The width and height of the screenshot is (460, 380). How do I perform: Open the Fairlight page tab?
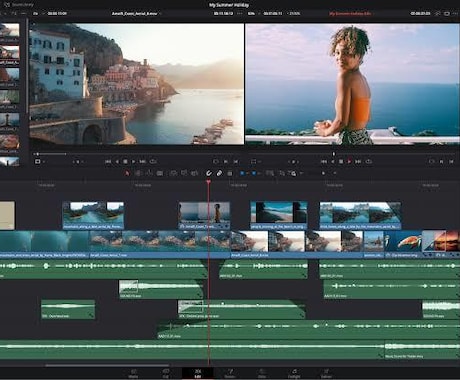(294, 373)
